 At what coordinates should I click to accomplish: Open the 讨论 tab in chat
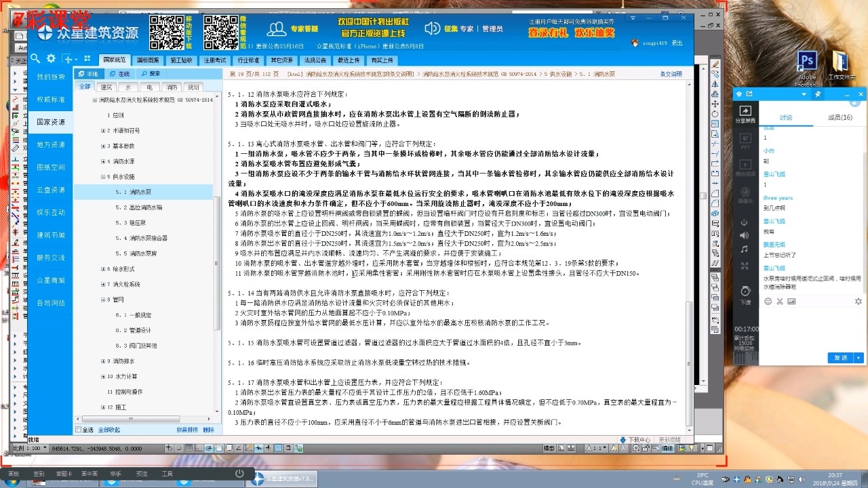[x=785, y=117]
